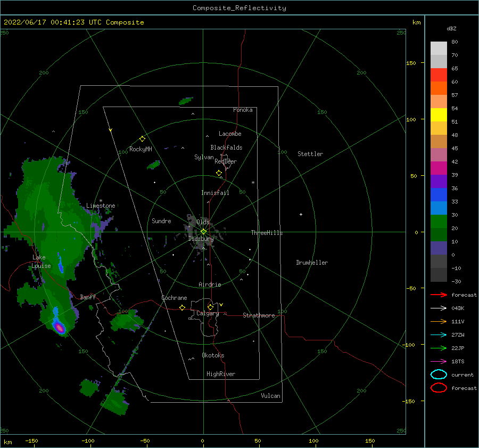Select the bright green 20-30 dBZ swatch

[x=439, y=221]
